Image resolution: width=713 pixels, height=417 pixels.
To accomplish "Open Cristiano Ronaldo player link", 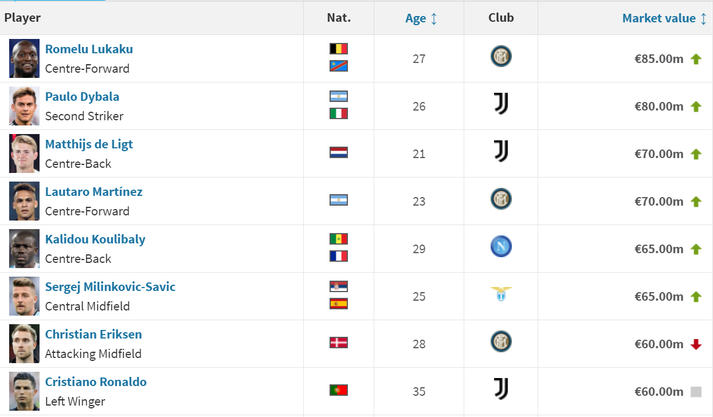I will click(x=96, y=382).
